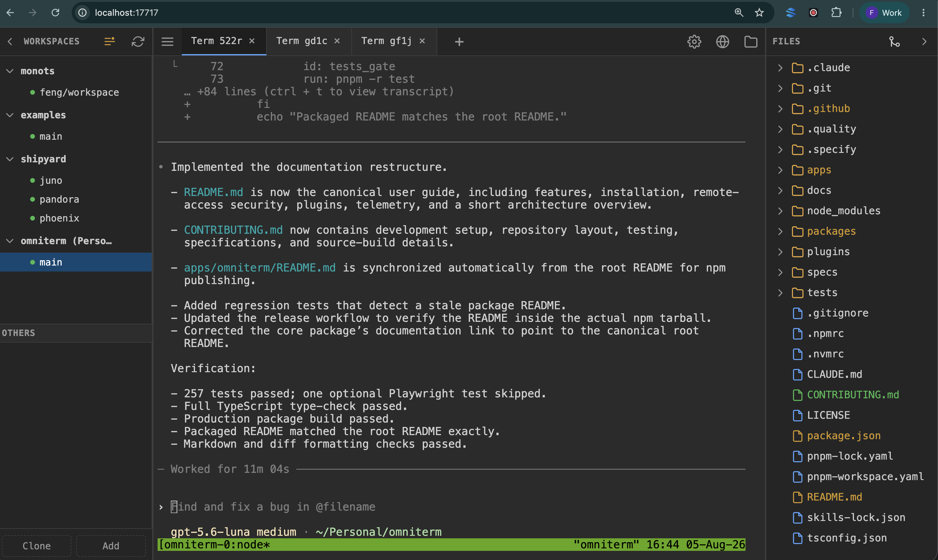This screenshot has height=560, width=938.
Task: Open the workspace filter list icon
Action: [109, 42]
